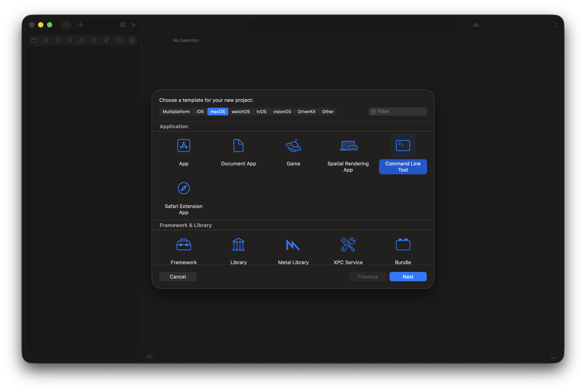Show the Report navigator
Image resolution: width=586 pixels, height=392 pixels.
point(132,40)
